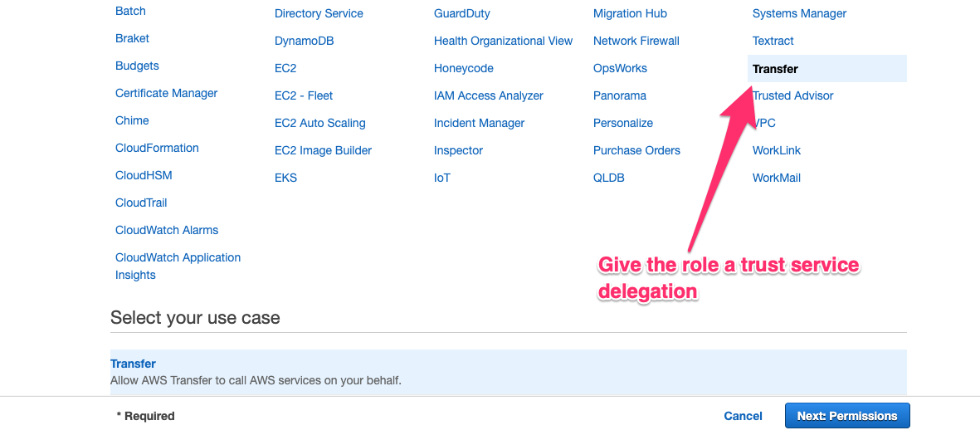This screenshot has width=980, height=435.
Task: Select the EKS service
Action: (x=285, y=178)
